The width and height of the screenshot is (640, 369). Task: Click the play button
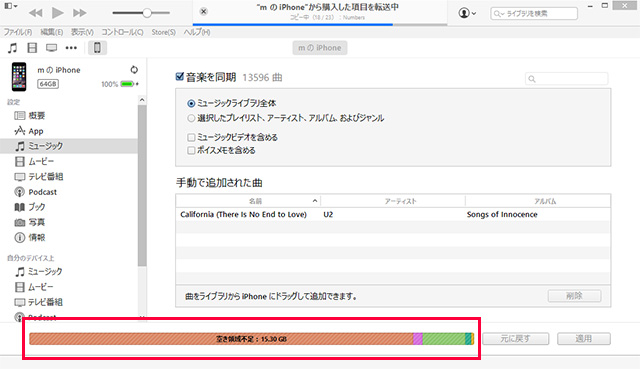58,13
